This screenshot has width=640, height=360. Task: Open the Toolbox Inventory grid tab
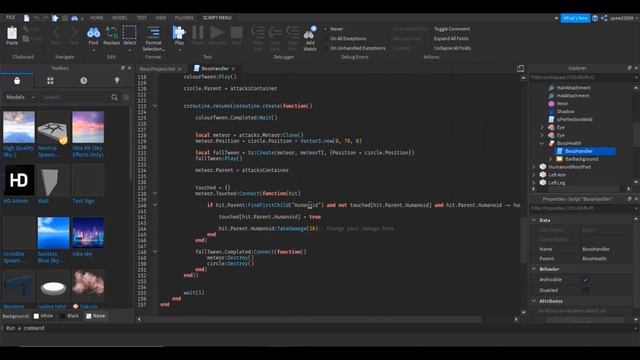point(50,80)
